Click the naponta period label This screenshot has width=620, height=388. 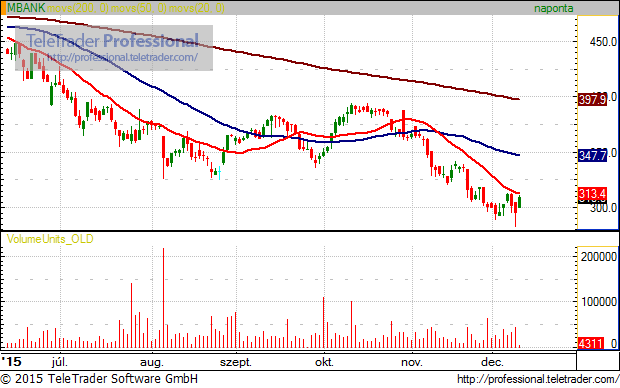[553, 8]
